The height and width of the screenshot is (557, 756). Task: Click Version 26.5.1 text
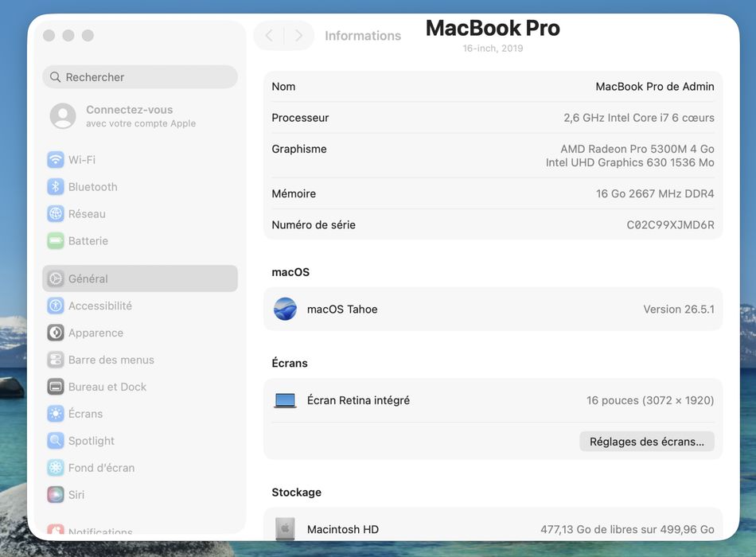[x=678, y=309]
